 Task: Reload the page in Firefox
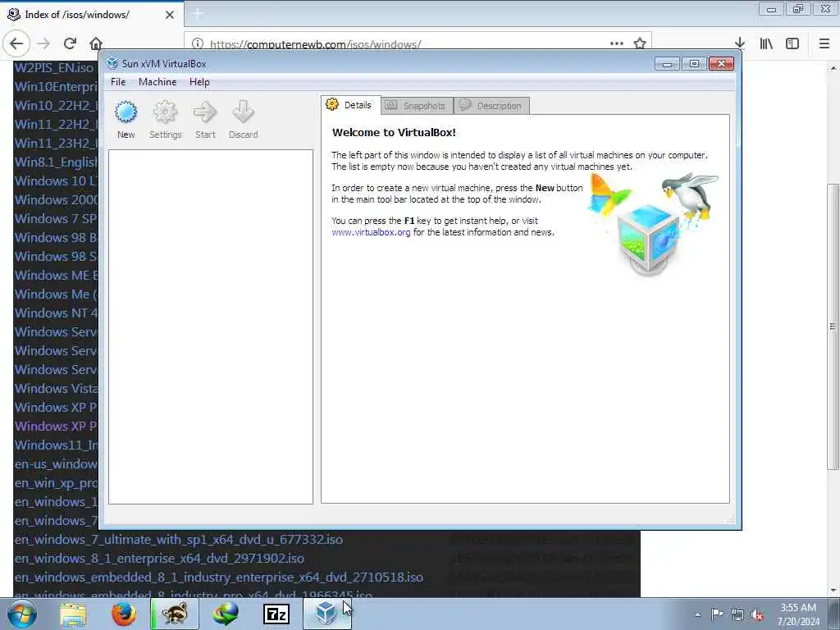(x=70, y=43)
